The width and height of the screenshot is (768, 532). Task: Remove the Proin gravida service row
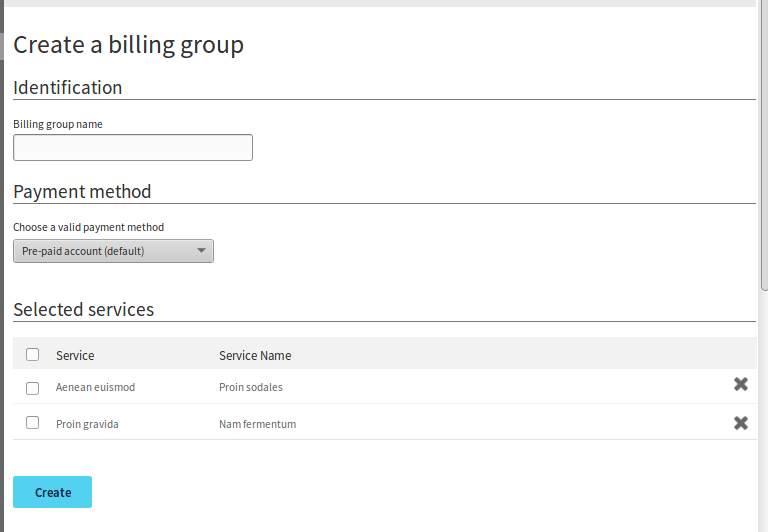tap(740, 423)
